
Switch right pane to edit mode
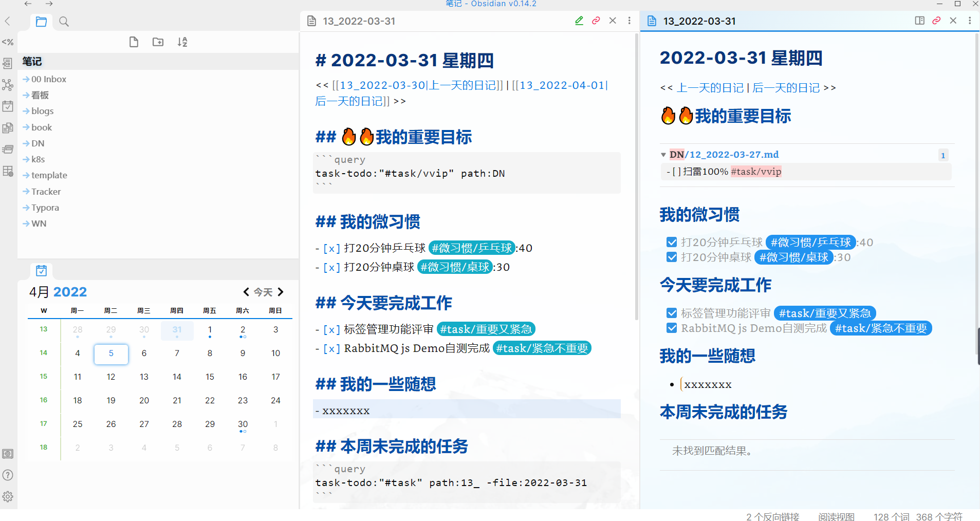[x=920, y=21]
